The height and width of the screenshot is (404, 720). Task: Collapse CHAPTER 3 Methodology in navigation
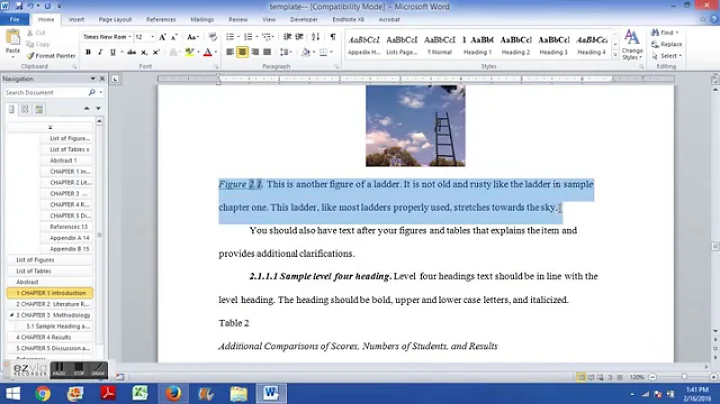11,315
